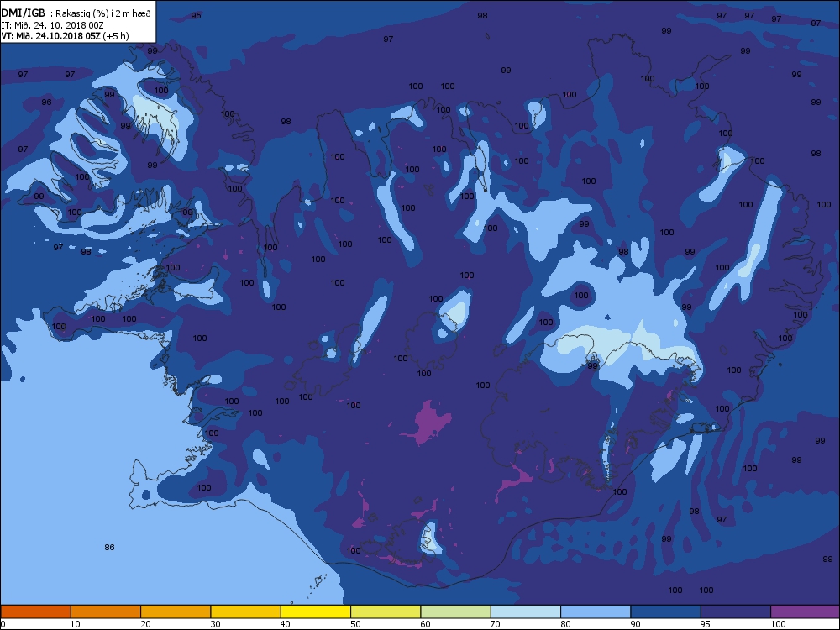Select the medium blue 90–95 legend block
The height and width of the screenshot is (630, 840).
point(666,612)
